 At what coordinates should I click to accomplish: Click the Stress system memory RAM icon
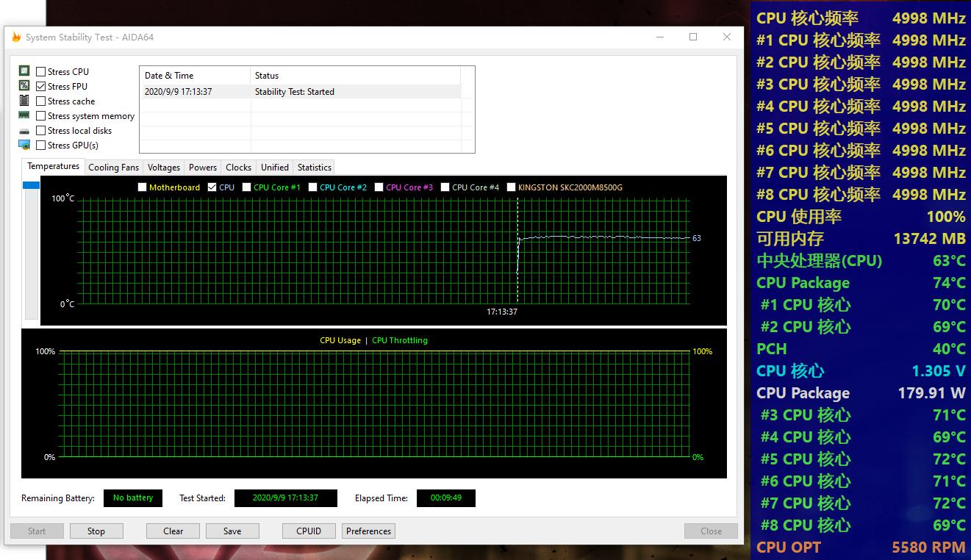click(x=24, y=115)
